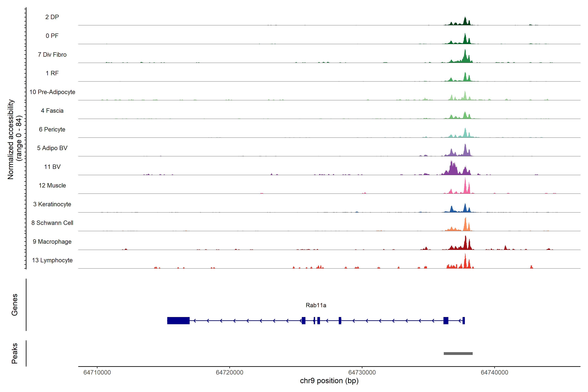Click the gray peak bar in Peaks track

(x=458, y=353)
